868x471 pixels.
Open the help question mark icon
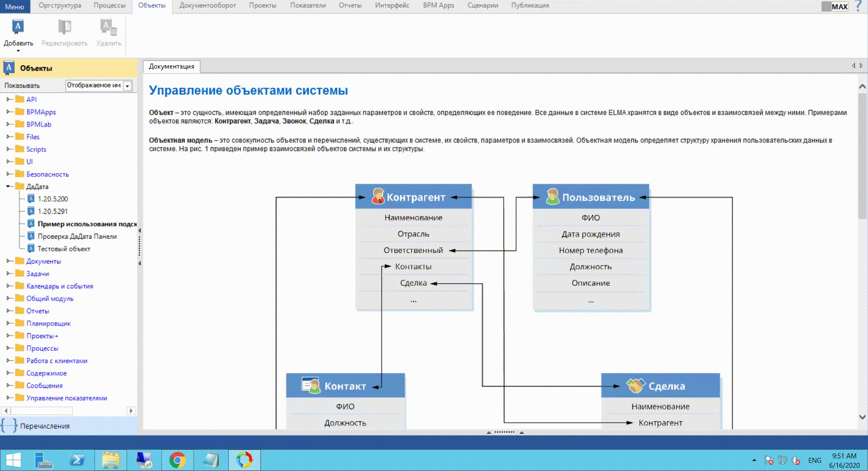(858, 6)
